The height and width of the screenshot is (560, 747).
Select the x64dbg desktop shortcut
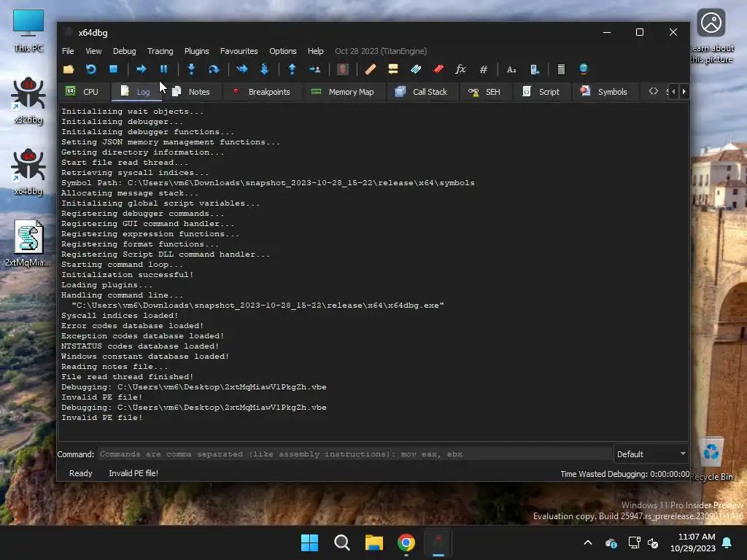(x=28, y=172)
